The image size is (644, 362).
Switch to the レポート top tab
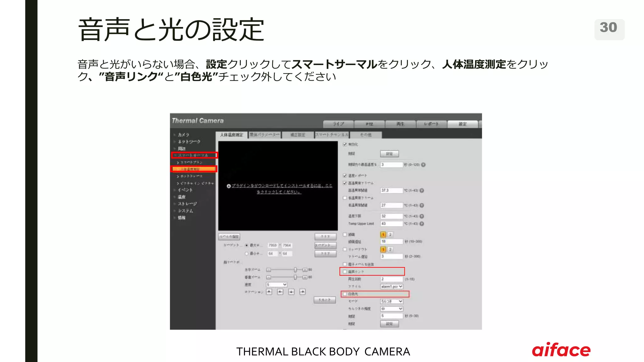click(x=431, y=124)
